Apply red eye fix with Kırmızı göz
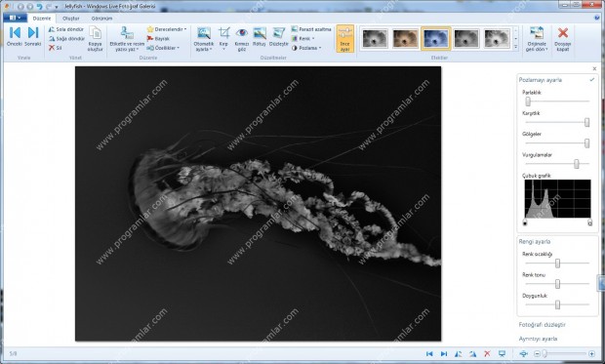 [242, 39]
